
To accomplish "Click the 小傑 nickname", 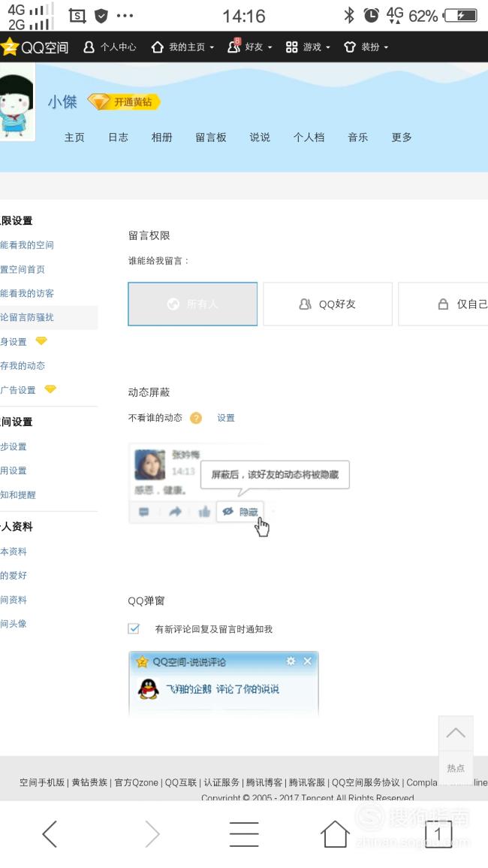I will (x=62, y=102).
